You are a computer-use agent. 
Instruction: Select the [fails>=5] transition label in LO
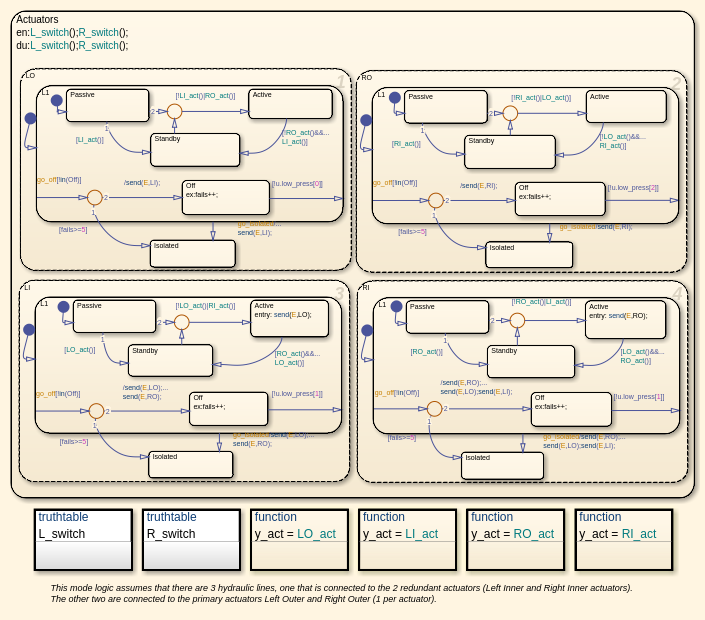tap(73, 230)
